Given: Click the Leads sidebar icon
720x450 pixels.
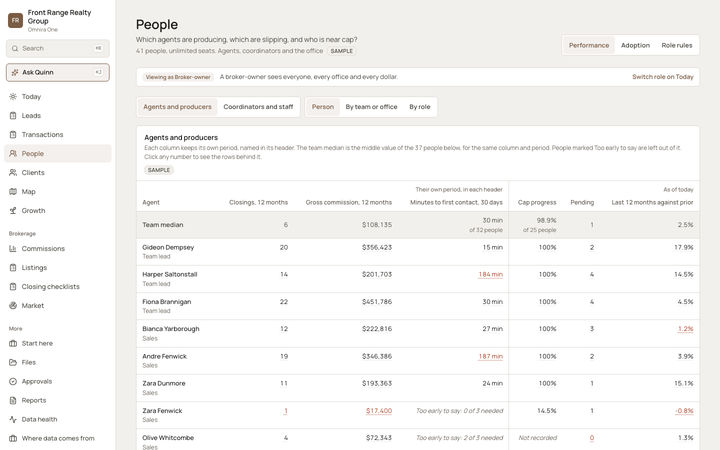Looking at the screenshot, I should (13, 116).
